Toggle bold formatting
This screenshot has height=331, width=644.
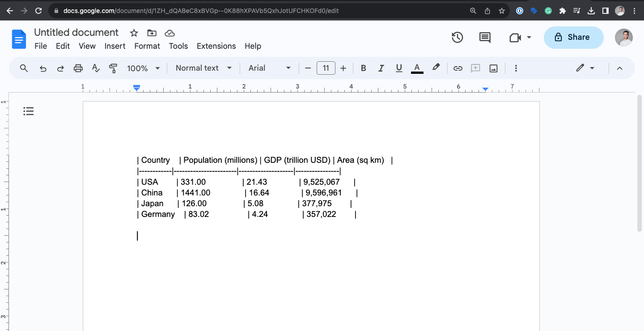click(363, 68)
